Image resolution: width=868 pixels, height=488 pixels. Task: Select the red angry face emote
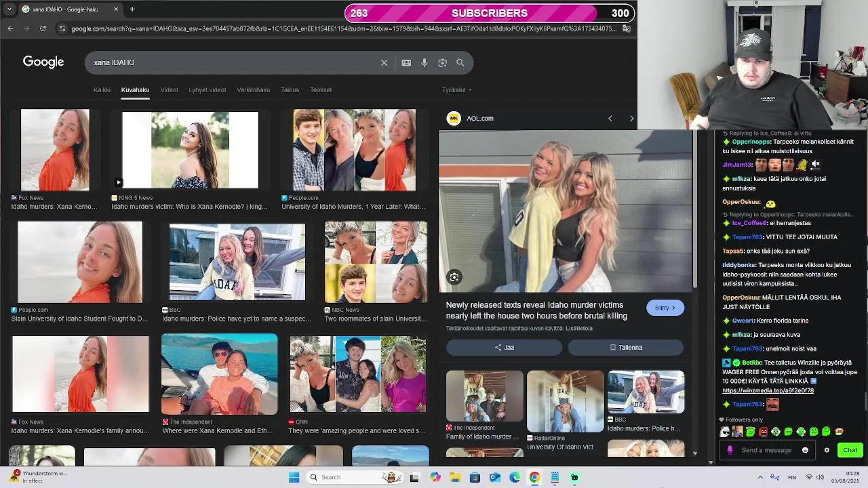click(763, 432)
